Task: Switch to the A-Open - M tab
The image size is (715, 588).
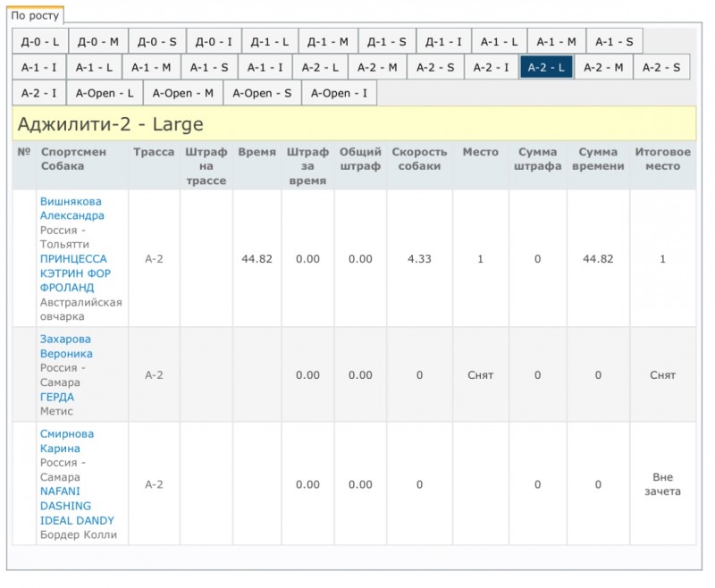Action: click(183, 93)
